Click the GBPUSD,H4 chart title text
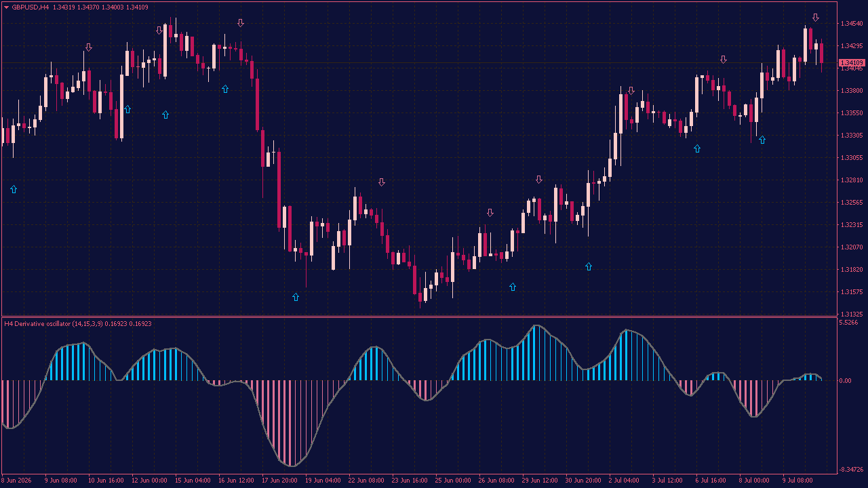This screenshot has height=488, width=868. (31, 7)
